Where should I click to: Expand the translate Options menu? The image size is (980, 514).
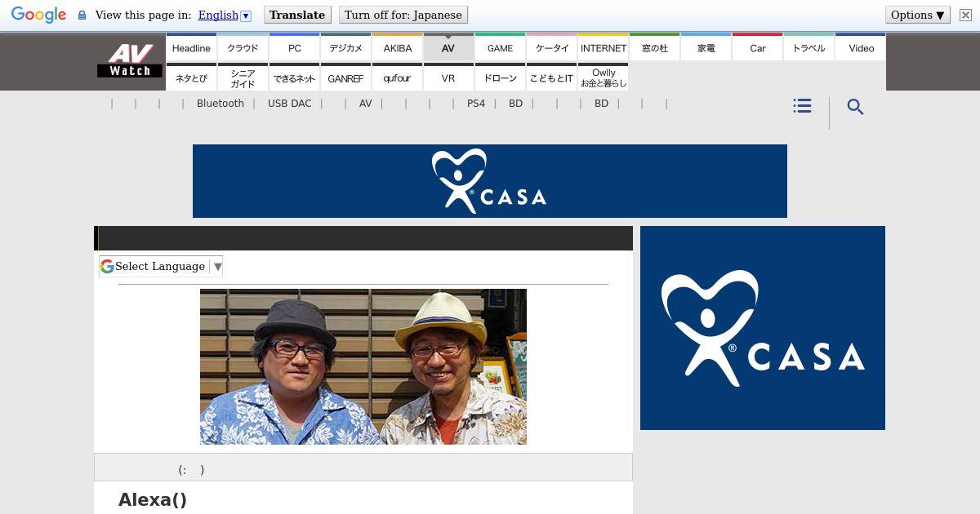pos(917,15)
